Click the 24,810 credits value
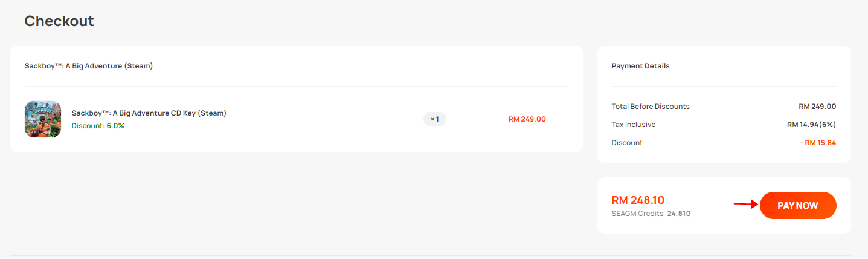 tap(679, 214)
